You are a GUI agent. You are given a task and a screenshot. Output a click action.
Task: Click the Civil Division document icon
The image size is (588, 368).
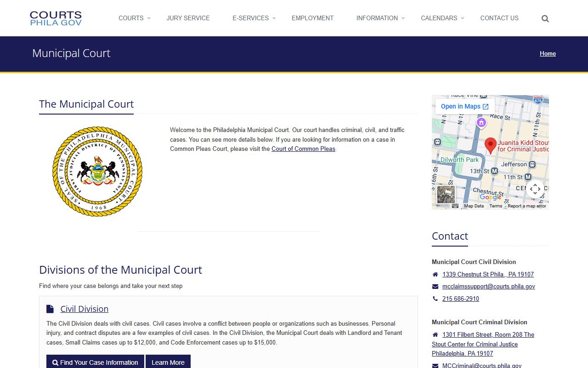point(50,309)
